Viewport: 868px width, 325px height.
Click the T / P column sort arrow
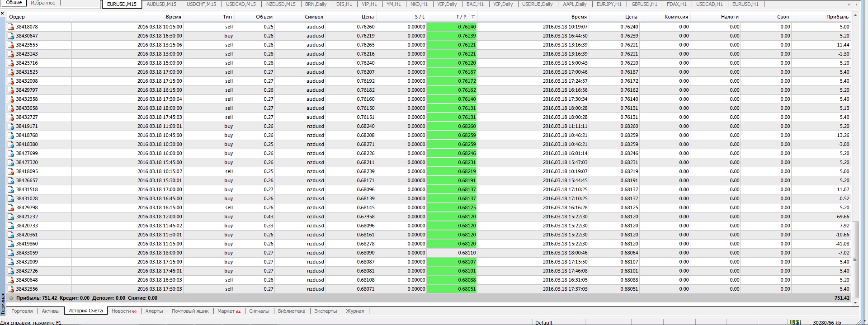click(x=473, y=17)
